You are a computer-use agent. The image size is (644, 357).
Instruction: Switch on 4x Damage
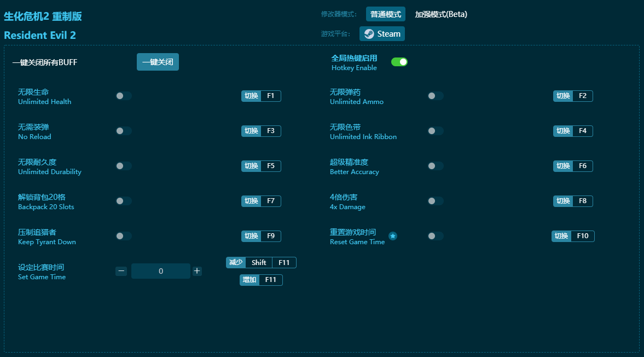pos(436,201)
